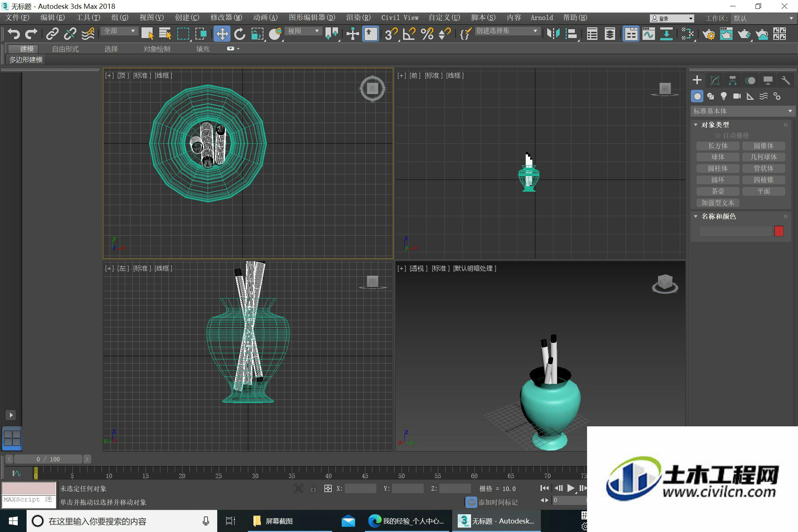This screenshot has height=532, width=798.
Task: Select the Unlink selection tool
Action: [70, 34]
